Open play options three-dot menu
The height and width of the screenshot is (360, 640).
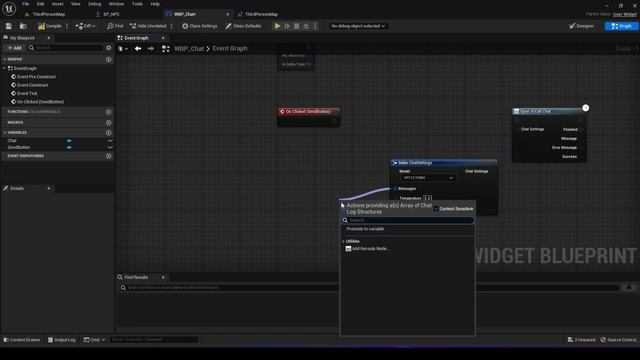tap(315, 26)
